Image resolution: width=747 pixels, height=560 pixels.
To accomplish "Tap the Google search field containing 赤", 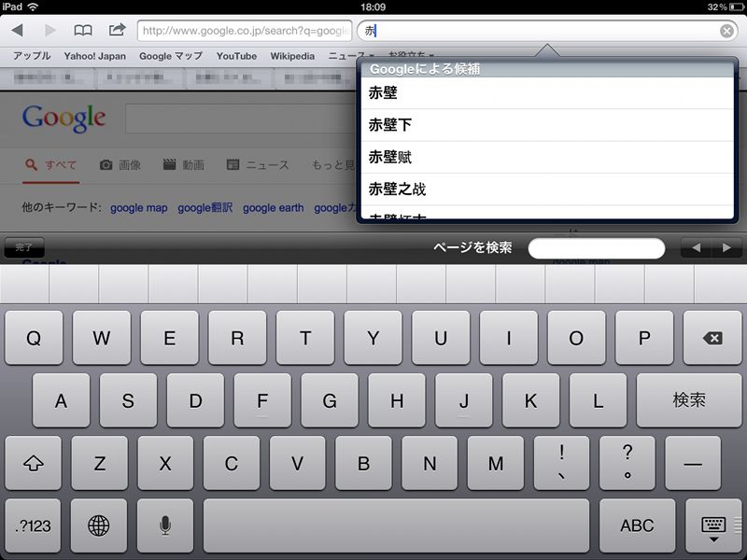I will point(547,31).
